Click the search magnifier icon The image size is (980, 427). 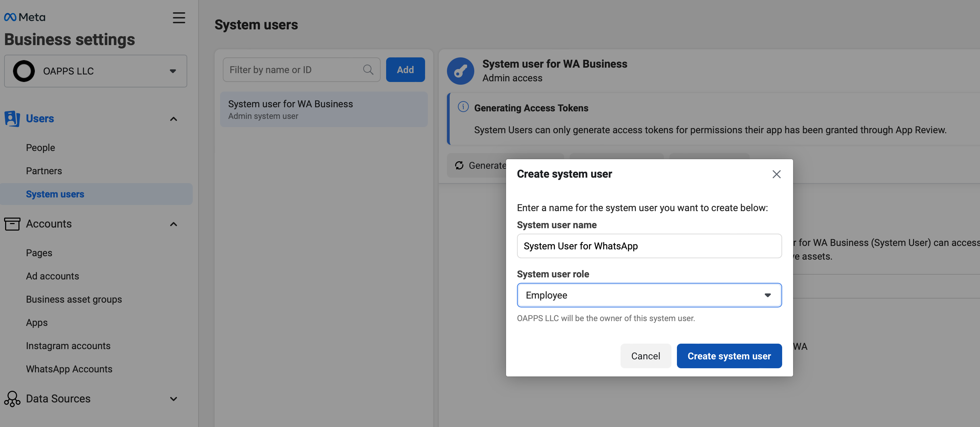pyautogui.click(x=368, y=70)
